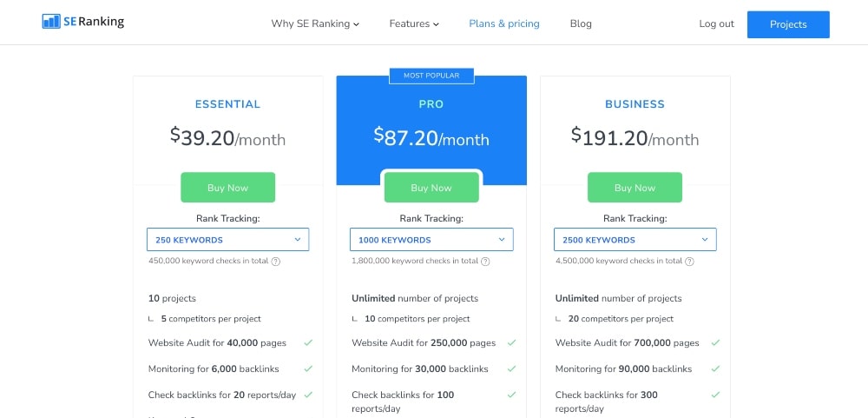This screenshot has height=418, width=868.
Task: Open the Pro keyword checks help icon
Action: click(x=485, y=261)
